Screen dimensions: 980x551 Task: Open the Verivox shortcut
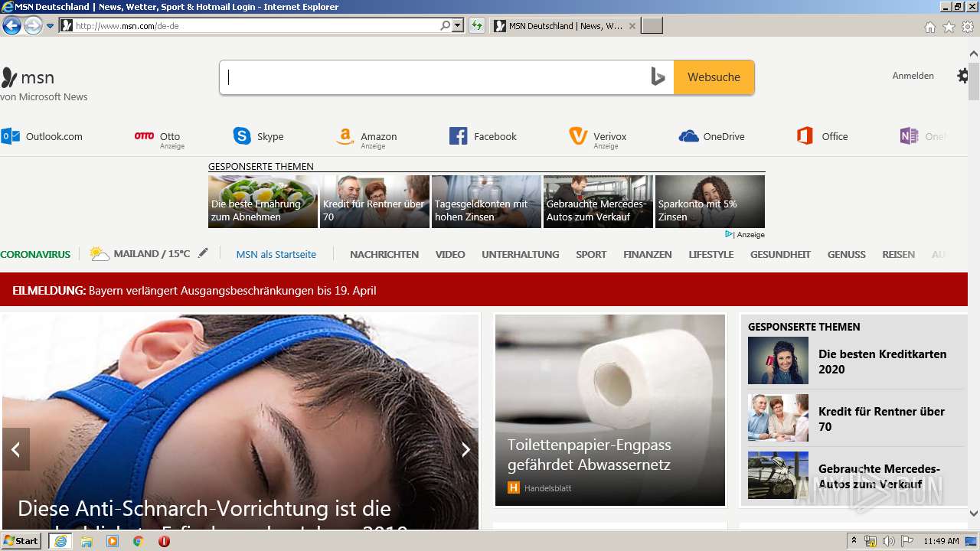pos(598,136)
